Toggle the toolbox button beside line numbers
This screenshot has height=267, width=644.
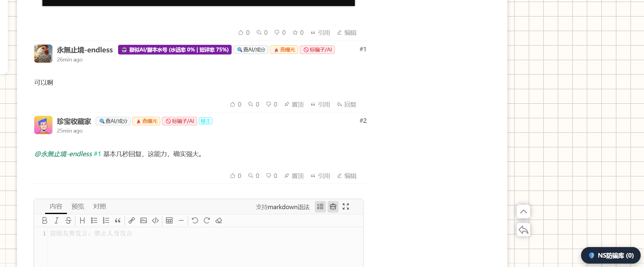point(333,207)
